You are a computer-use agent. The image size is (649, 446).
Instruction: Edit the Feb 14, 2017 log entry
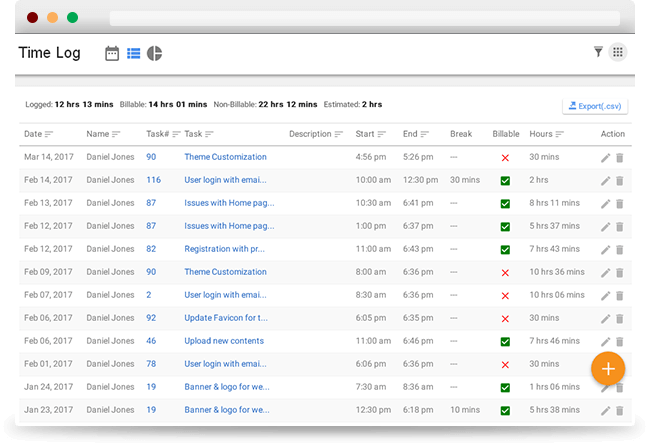tap(605, 181)
